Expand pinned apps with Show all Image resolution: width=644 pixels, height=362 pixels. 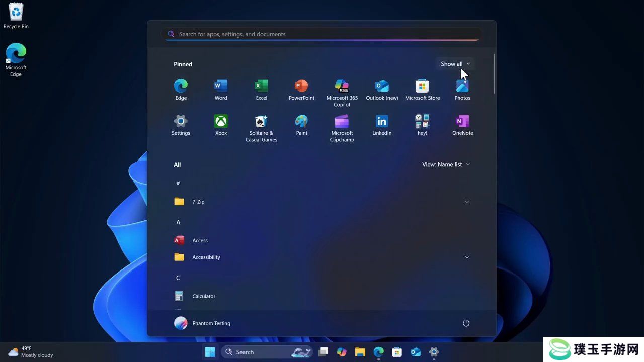click(x=455, y=64)
